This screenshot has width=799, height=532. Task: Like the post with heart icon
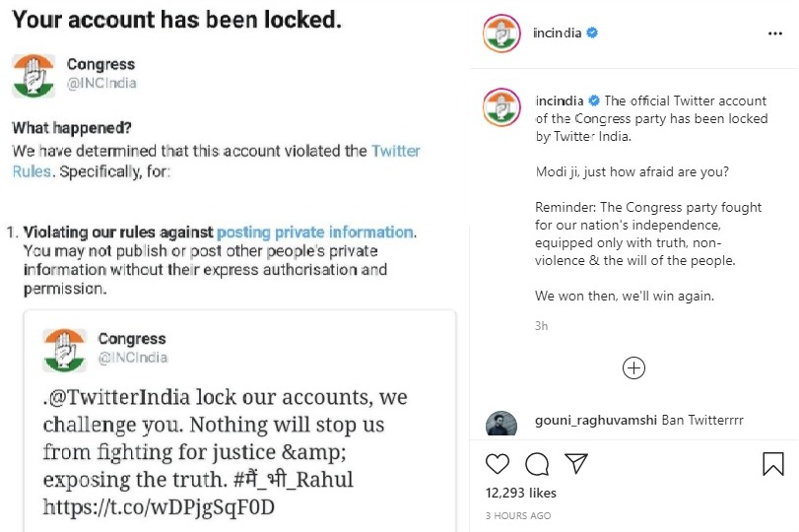pos(499,464)
